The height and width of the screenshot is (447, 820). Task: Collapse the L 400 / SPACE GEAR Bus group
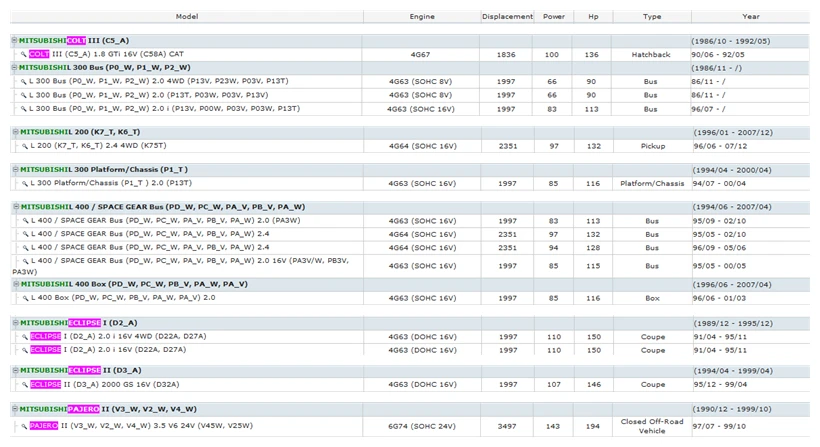[16, 207]
